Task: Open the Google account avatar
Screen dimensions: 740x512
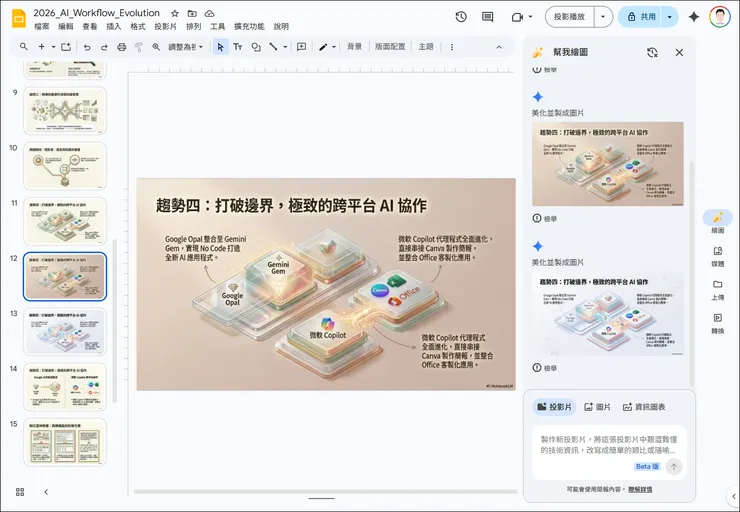Action: click(x=719, y=17)
